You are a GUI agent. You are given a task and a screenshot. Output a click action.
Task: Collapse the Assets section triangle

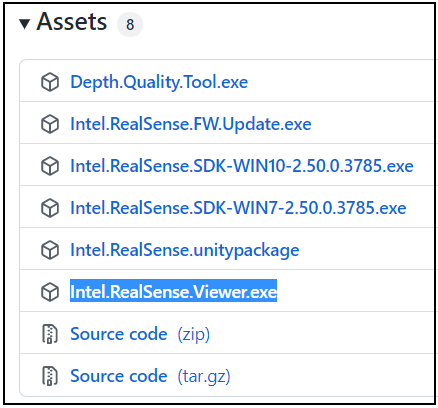pyautogui.click(x=25, y=24)
